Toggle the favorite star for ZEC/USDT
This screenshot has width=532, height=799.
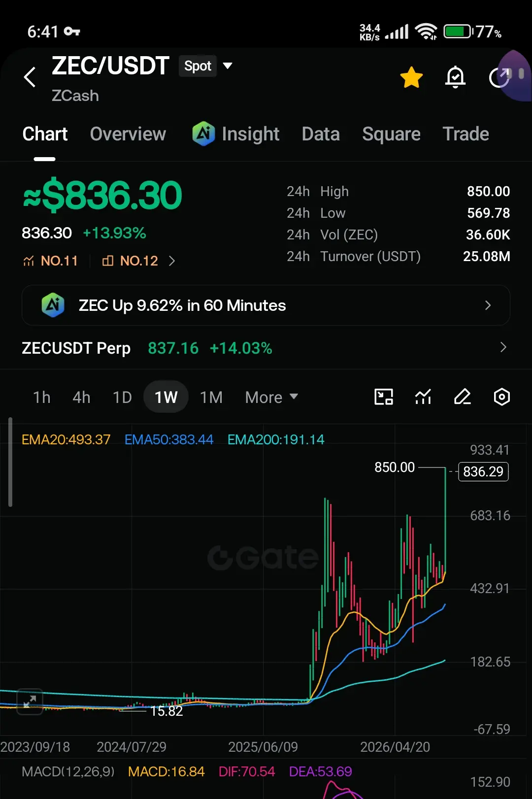[x=411, y=77]
